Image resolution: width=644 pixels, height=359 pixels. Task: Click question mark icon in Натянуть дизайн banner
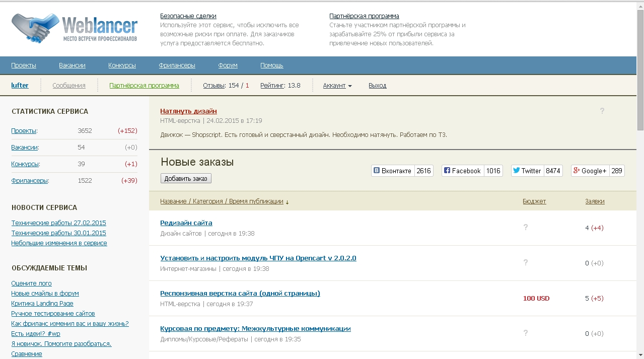tap(602, 111)
